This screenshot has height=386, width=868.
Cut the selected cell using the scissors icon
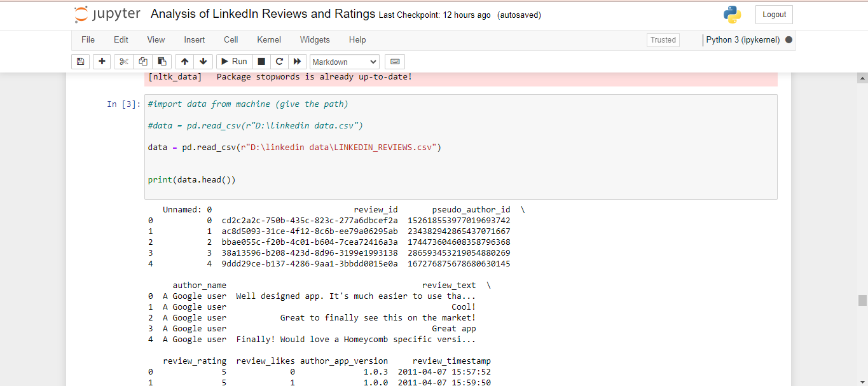[x=123, y=61]
